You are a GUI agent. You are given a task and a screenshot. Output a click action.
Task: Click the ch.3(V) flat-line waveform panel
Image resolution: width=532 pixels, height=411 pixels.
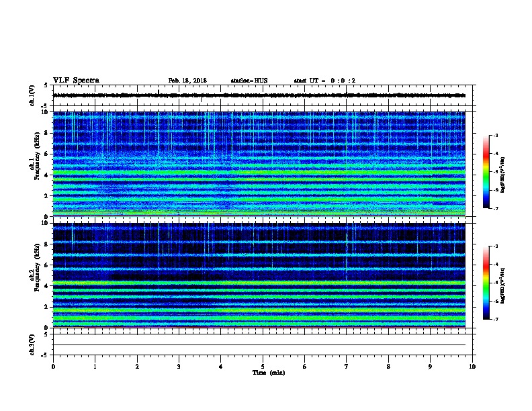click(263, 345)
